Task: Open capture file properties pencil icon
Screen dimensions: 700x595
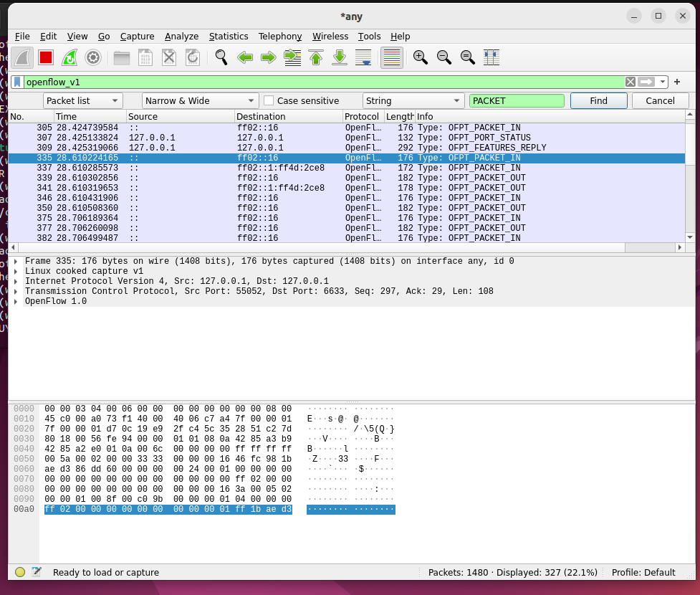Action: pyautogui.click(x=37, y=572)
